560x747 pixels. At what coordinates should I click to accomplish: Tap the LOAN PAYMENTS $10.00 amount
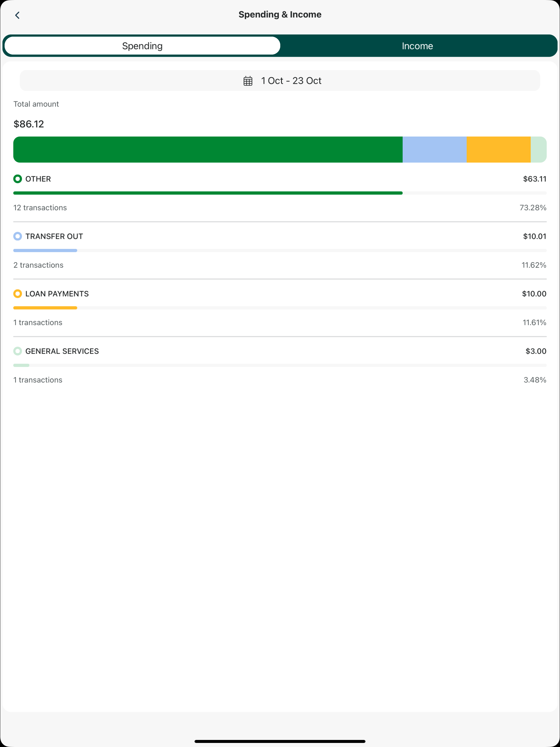click(534, 294)
